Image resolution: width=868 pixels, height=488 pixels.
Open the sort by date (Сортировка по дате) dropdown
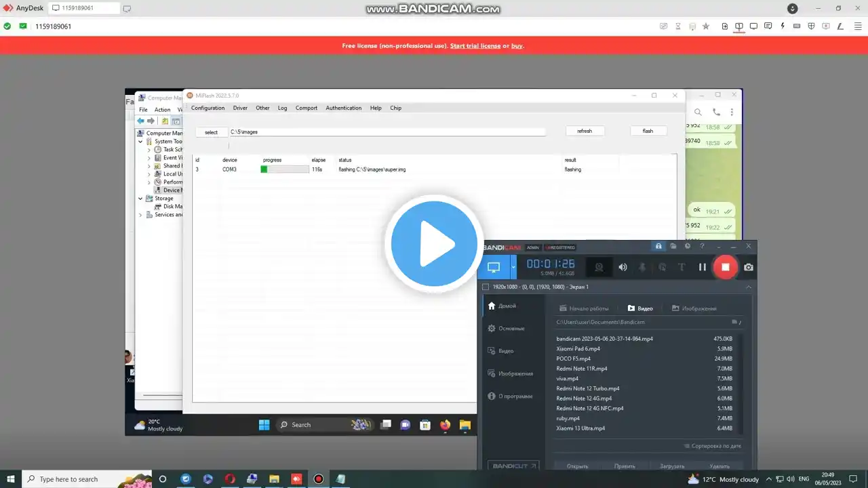(712, 446)
